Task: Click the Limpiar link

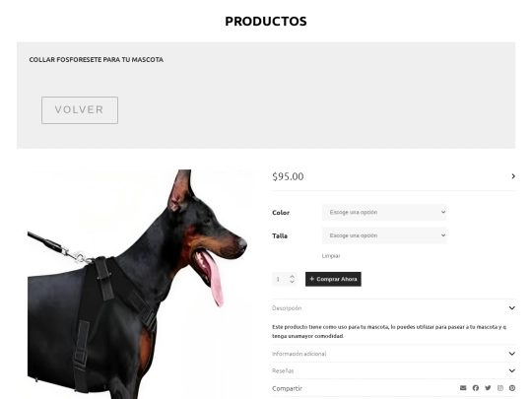Action: click(331, 256)
